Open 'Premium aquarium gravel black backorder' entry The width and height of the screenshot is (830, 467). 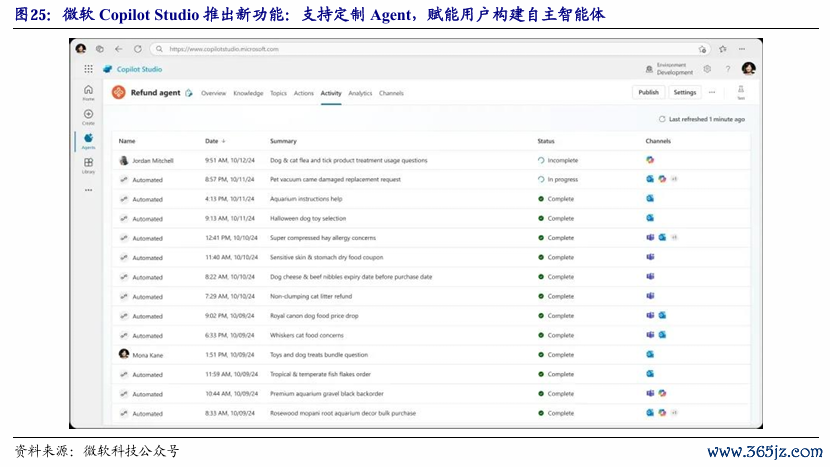(x=327, y=393)
